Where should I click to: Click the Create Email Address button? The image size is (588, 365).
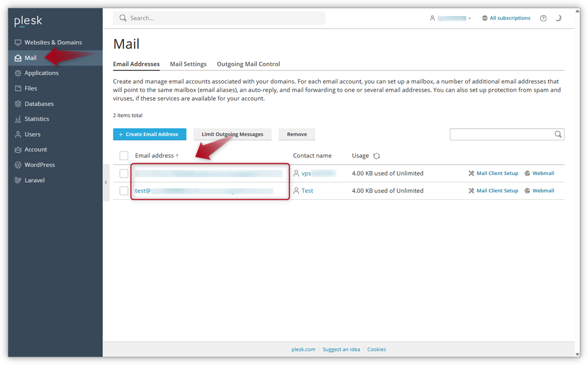(x=149, y=134)
